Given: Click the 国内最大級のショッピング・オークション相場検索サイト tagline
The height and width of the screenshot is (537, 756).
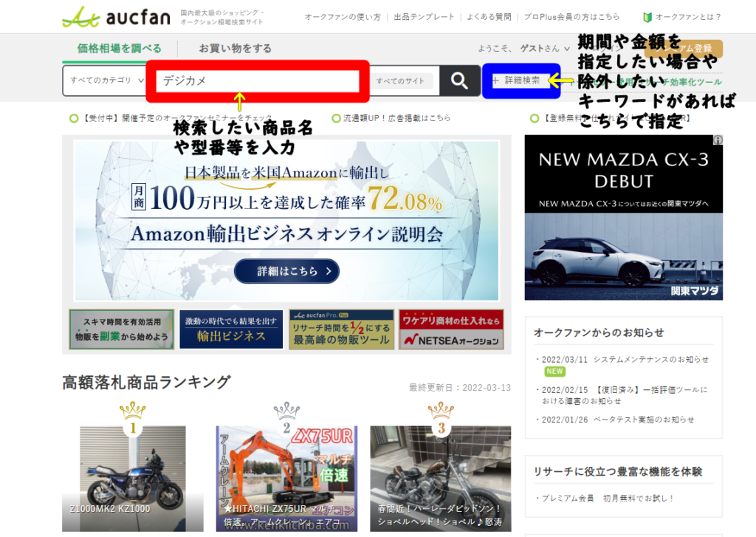Looking at the screenshot, I should 221,18.
